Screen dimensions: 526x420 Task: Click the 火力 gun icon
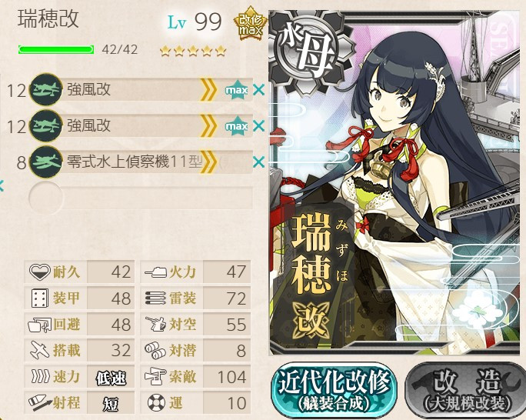156,272
